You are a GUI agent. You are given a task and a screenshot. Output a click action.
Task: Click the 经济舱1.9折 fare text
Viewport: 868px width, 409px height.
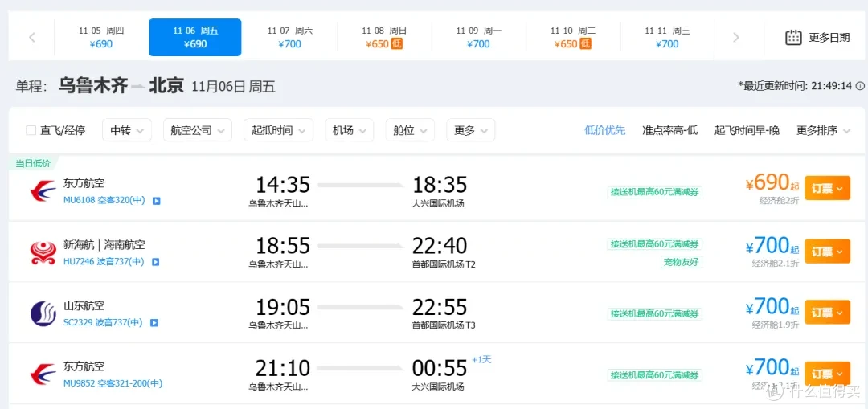coord(776,325)
